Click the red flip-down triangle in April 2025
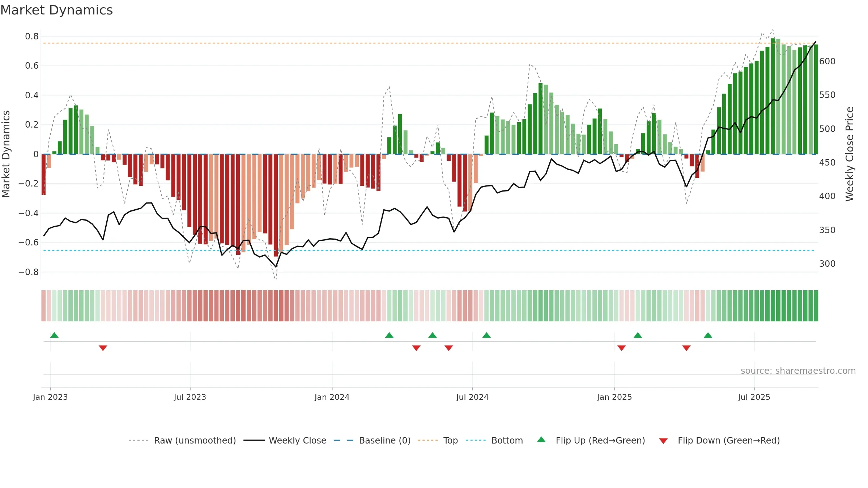The image size is (868, 488). click(686, 348)
